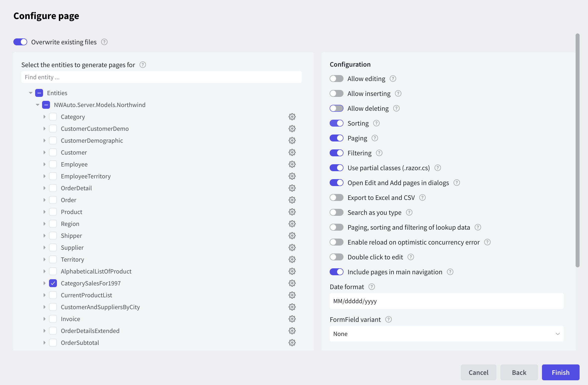The height and width of the screenshot is (385, 588).
Task: Toggle Enable reload on optimistic concurrency error
Action: (x=337, y=242)
